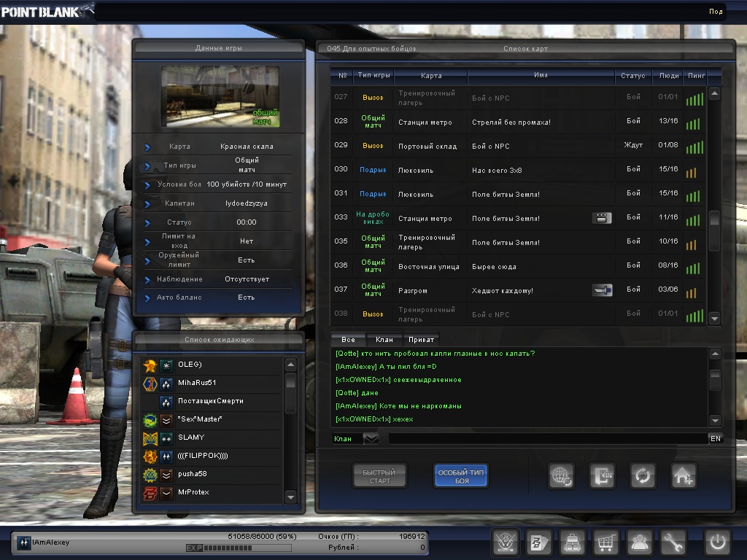This screenshot has height=560, width=747.
Task: Open settings with the wrench icon
Action: [673, 542]
